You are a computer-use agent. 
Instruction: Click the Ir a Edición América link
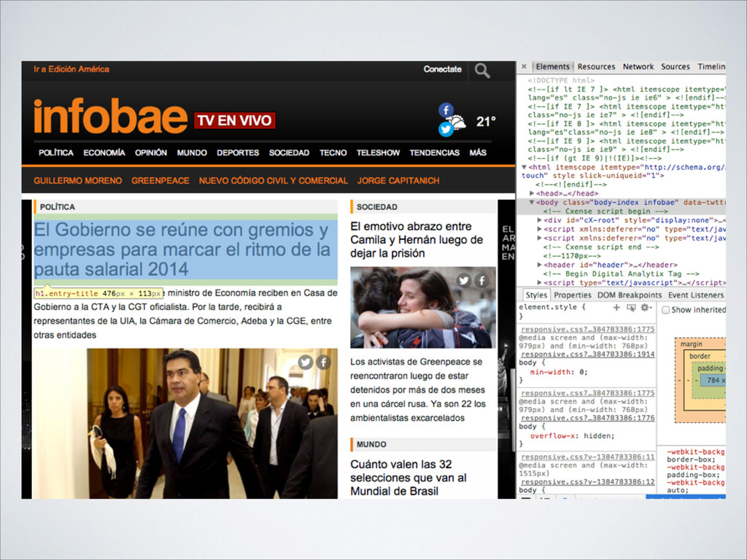point(71,69)
